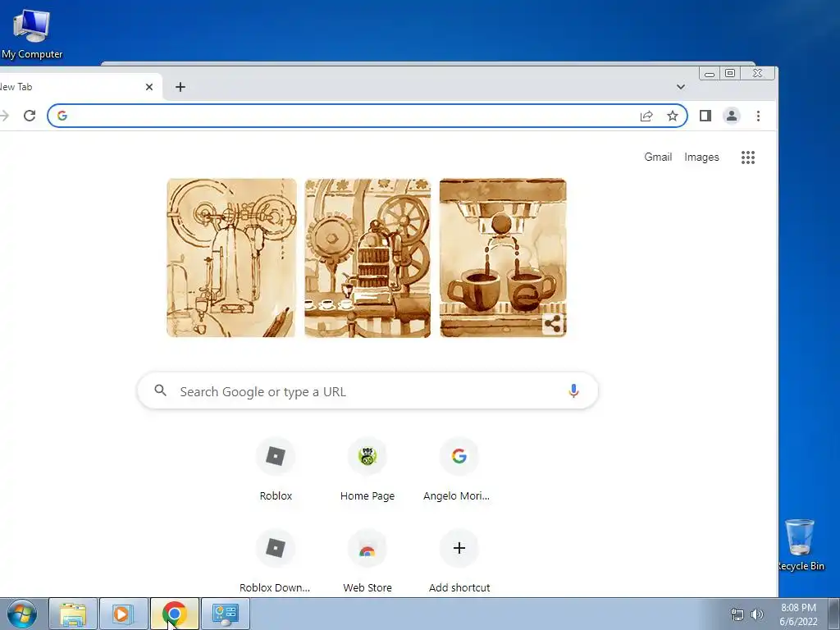Image resolution: width=840 pixels, height=630 pixels.
Task: Open the Gmail link
Action: 658,157
